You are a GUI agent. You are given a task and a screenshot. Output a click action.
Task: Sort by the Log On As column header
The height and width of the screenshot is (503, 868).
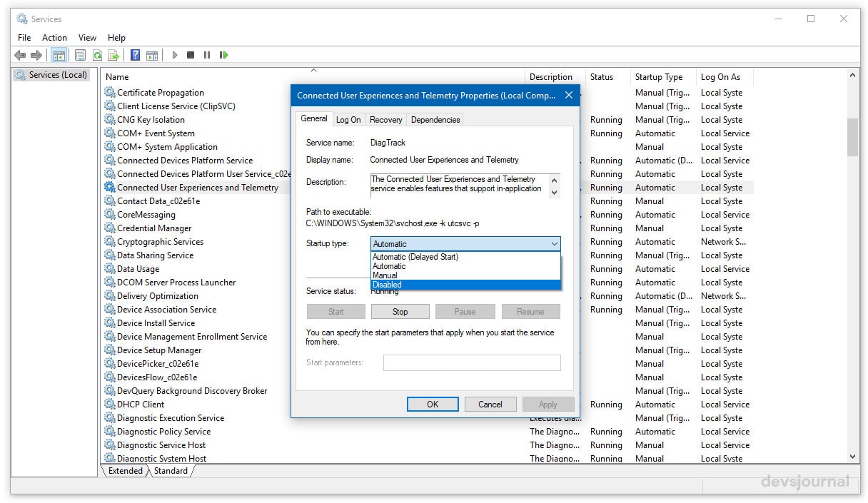tap(725, 77)
